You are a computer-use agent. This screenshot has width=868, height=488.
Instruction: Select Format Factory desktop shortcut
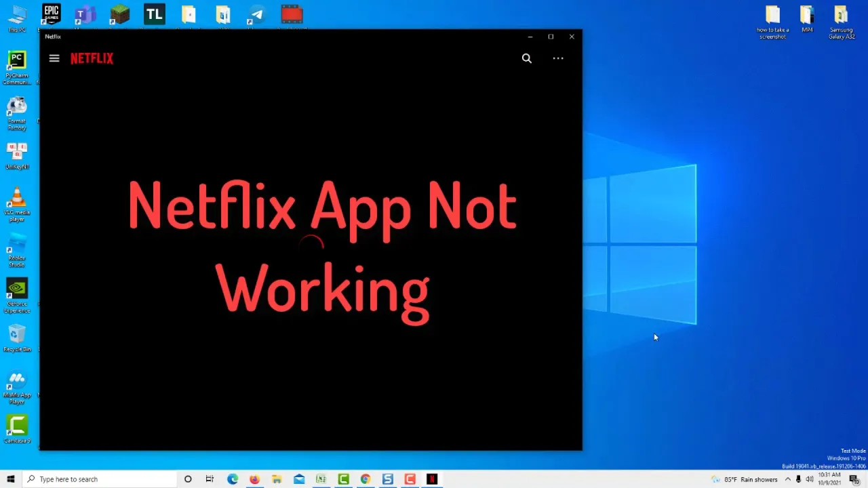point(17,113)
